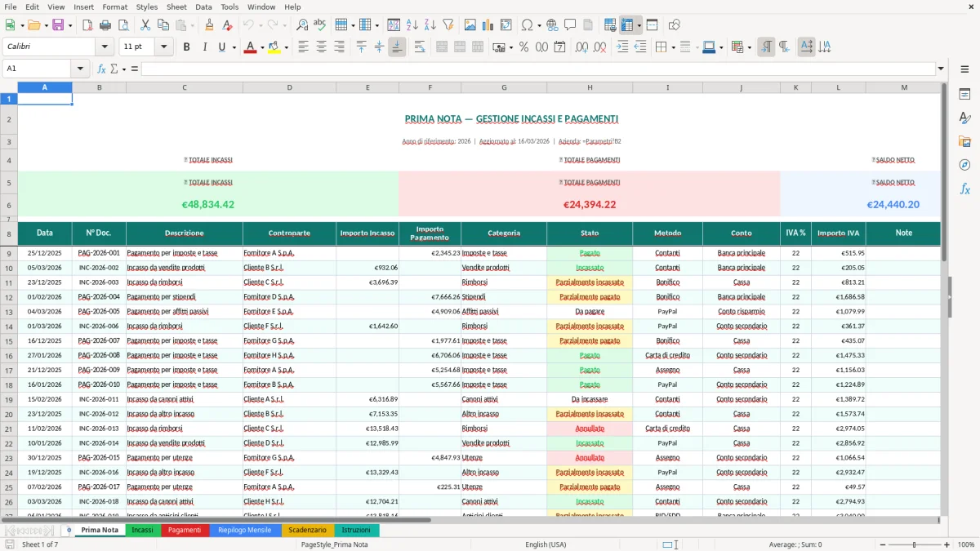The image size is (980, 551).
Task: Insert Special Character omega icon
Action: tap(527, 25)
